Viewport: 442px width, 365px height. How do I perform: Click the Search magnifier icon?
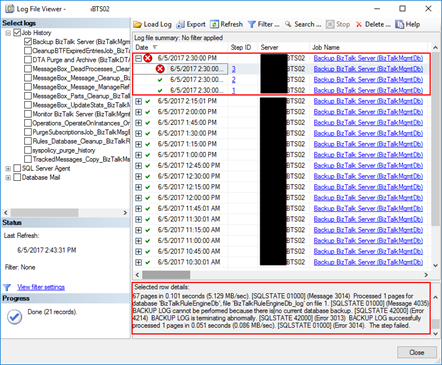[288, 24]
